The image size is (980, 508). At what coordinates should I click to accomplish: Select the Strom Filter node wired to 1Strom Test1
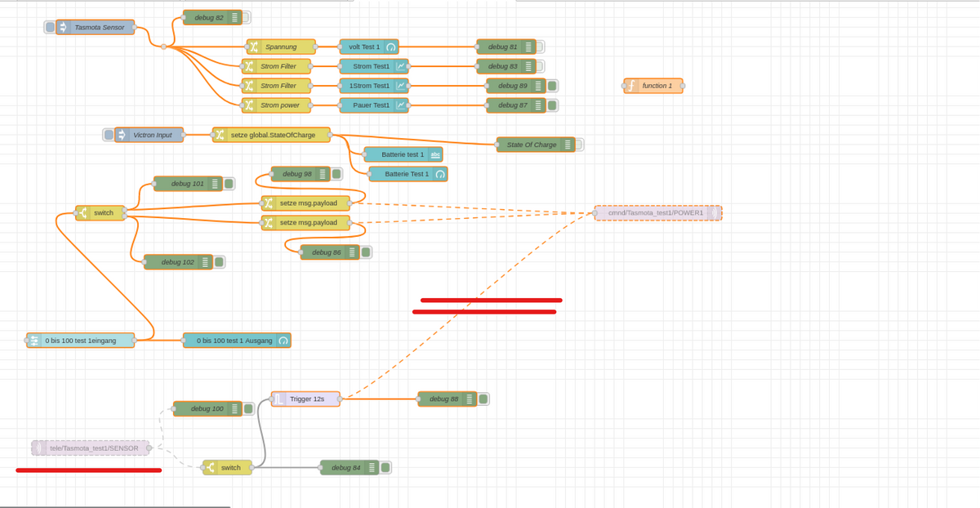[278, 86]
